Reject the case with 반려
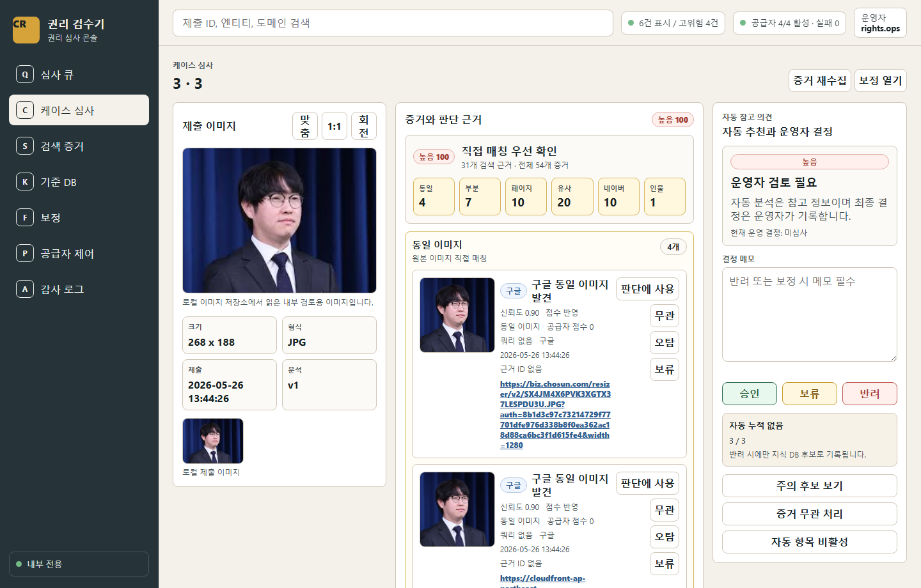The image size is (921, 588). click(870, 394)
